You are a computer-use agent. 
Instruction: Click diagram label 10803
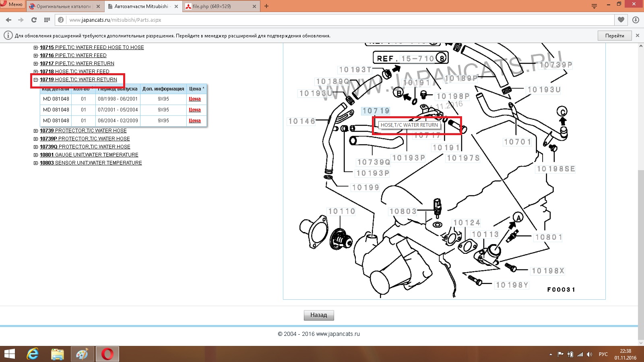(x=403, y=211)
